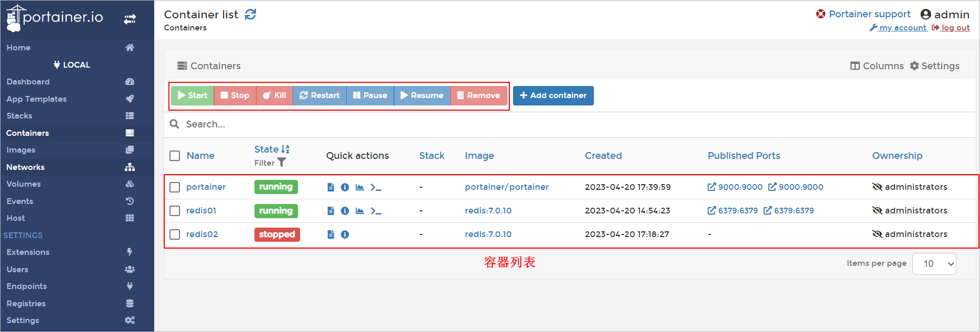Open portainer/portainer image link
This screenshot has width=980, height=332.
[x=507, y=187]
